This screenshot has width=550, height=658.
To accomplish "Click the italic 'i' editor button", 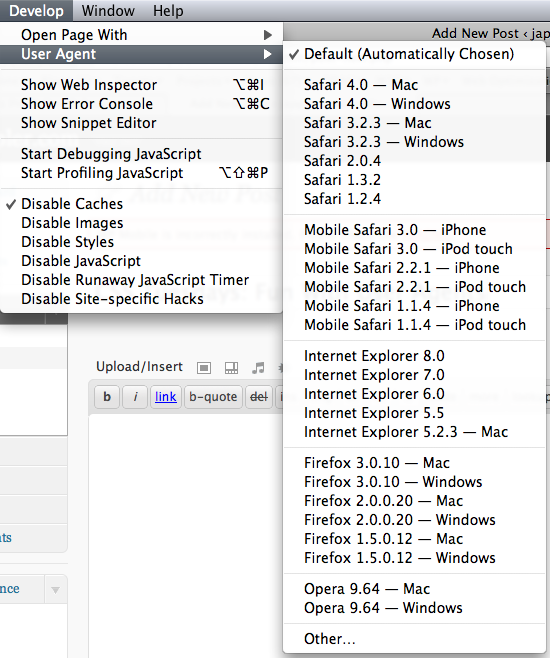I will [x=135, y=397].
